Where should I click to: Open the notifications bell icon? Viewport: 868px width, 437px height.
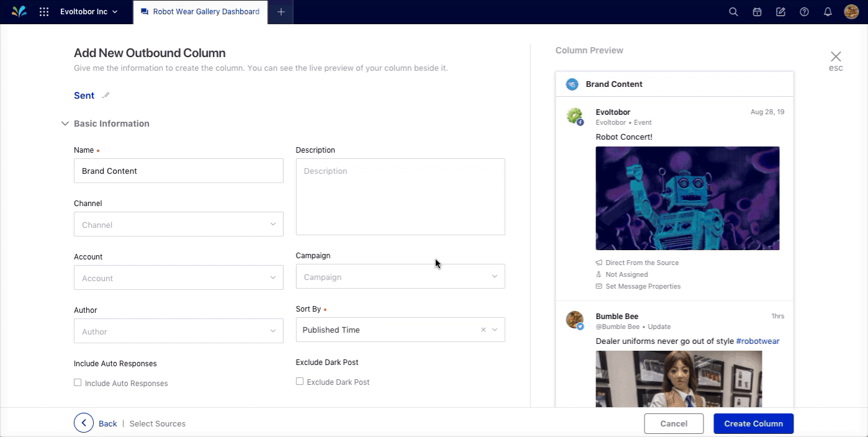828,12
